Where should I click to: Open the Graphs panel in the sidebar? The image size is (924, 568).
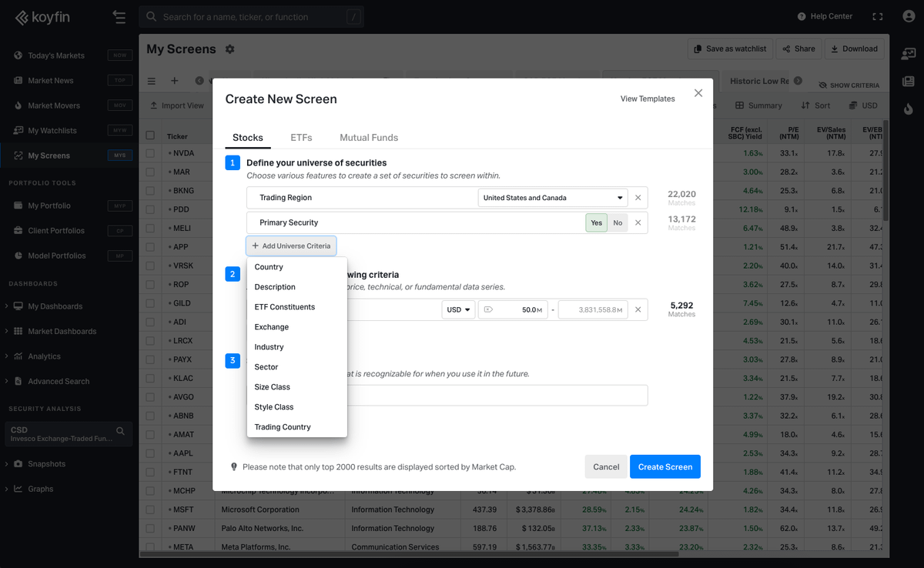(x=41, y=488)
